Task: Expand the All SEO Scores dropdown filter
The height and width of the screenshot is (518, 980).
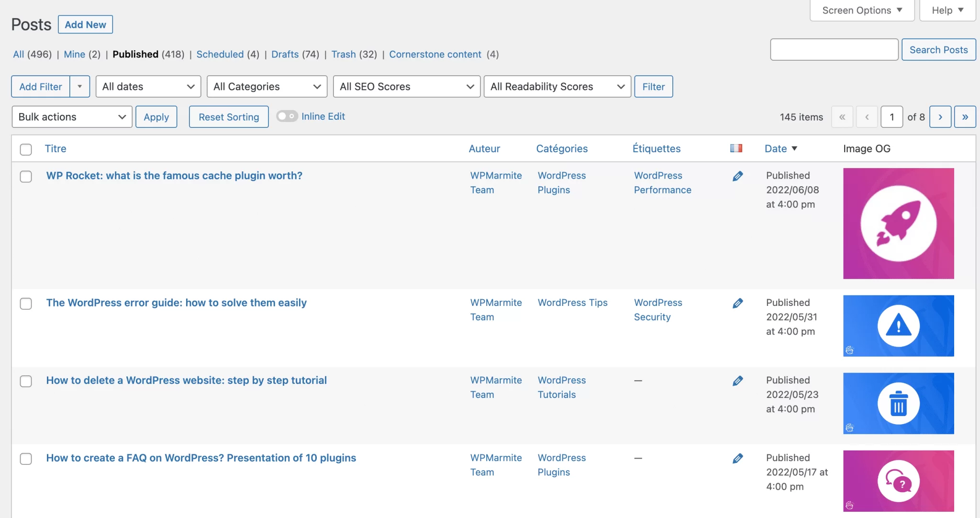Action: click(406, 86)
